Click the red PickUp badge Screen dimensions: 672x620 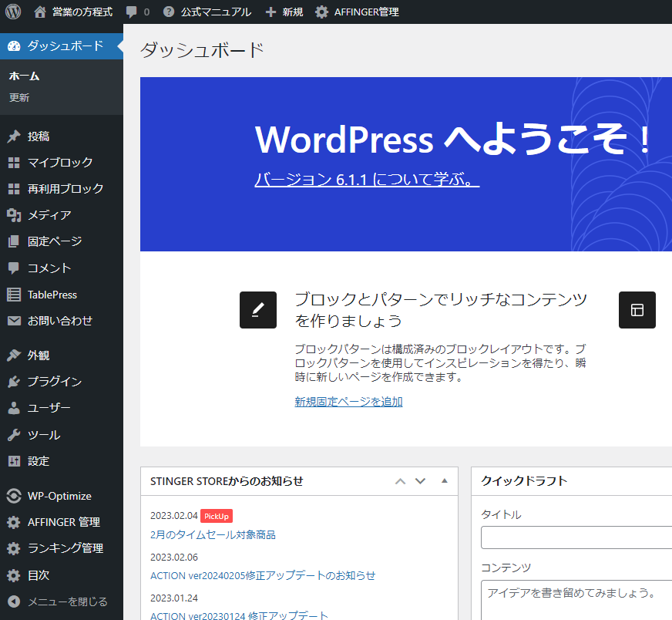pyautogui.click(x=217, y=516)
